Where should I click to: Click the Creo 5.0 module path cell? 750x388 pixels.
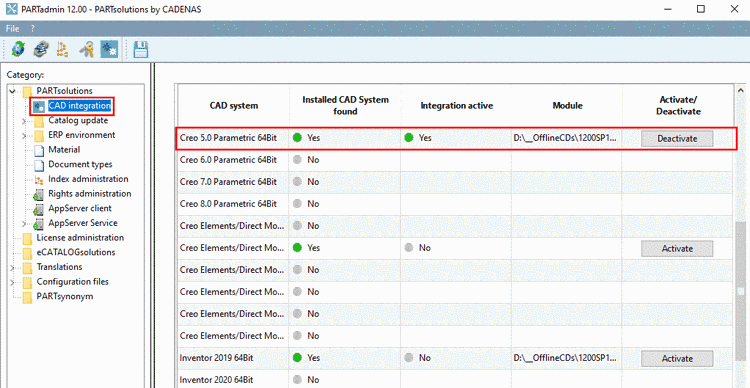(x=567, y=138)
